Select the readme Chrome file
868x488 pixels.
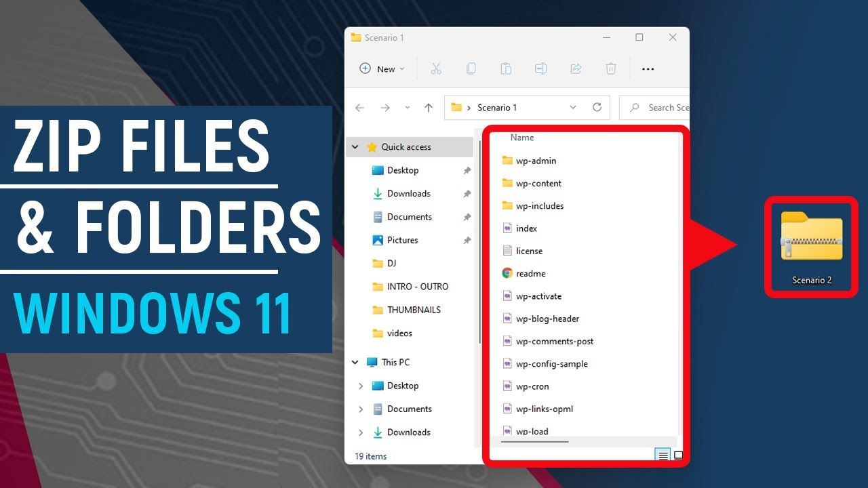coord(524,273)
